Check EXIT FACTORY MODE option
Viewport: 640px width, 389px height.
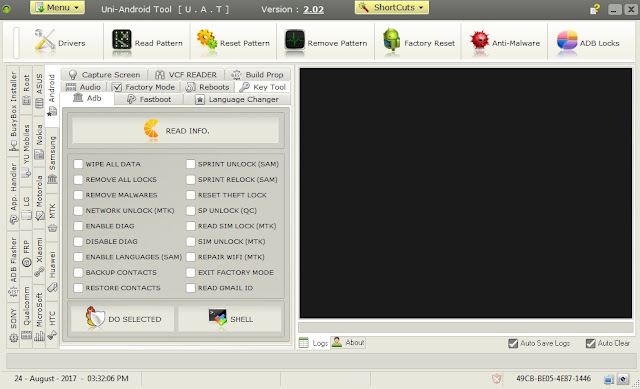191,273
